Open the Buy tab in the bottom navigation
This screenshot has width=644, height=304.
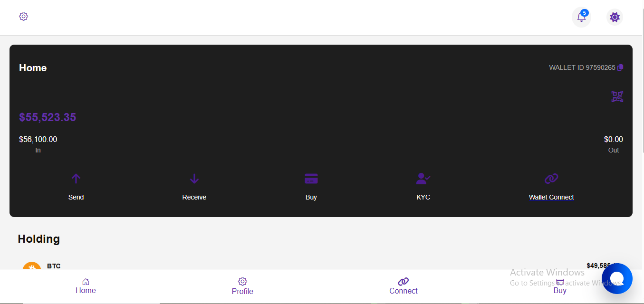coord(560,286)
